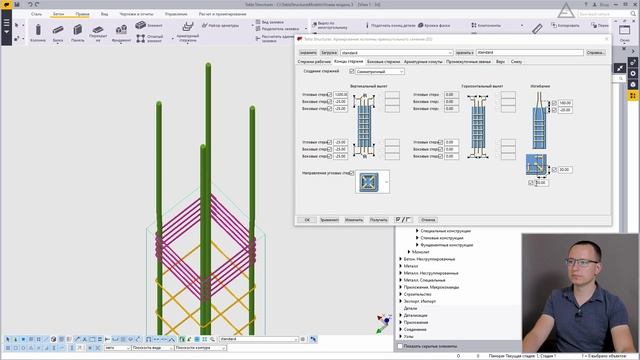
Task: Select the Отлитый элемент tool
Action: point(149,39)
